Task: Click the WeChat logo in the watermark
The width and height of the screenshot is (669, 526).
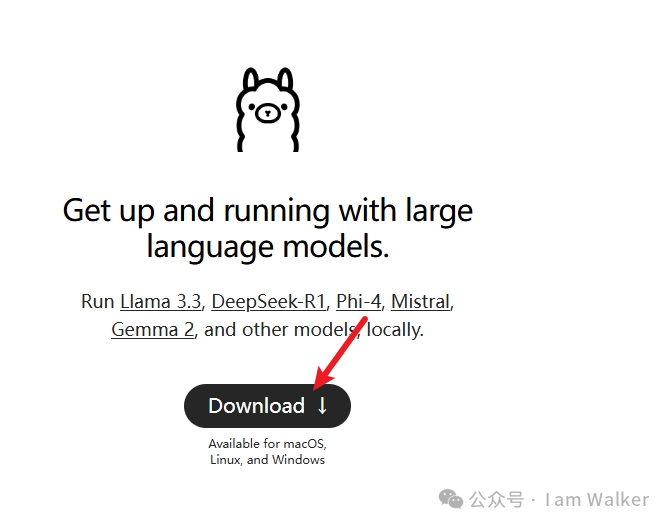Action: click(x=451, y=499)
